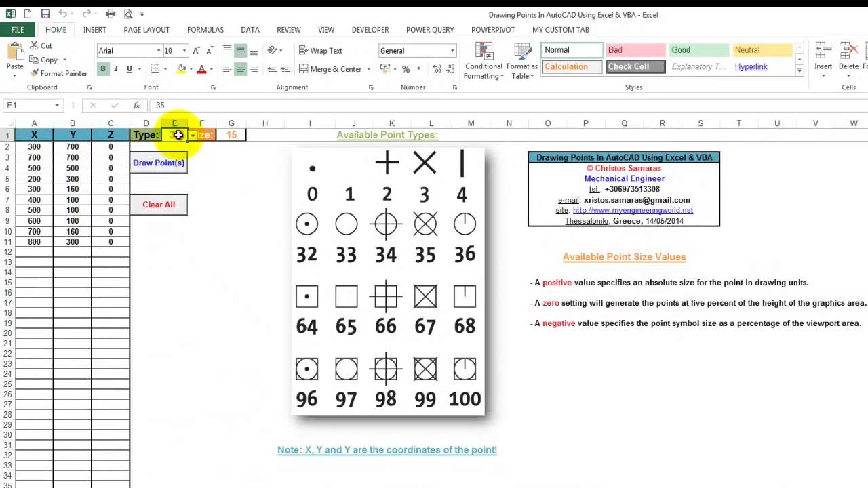Click the Quick Print printer icon

(110, 14)
